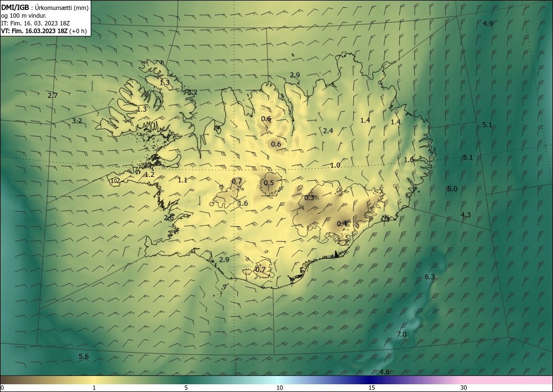Click the 6.3 value in the southeast sea
The height and width of the screenshot is (392, 553).
click(x=430, y=277)
